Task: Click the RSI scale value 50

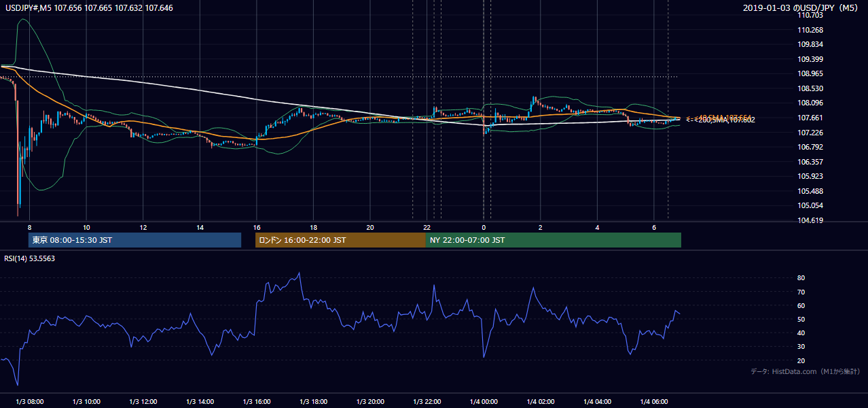Action: (801, 319)
